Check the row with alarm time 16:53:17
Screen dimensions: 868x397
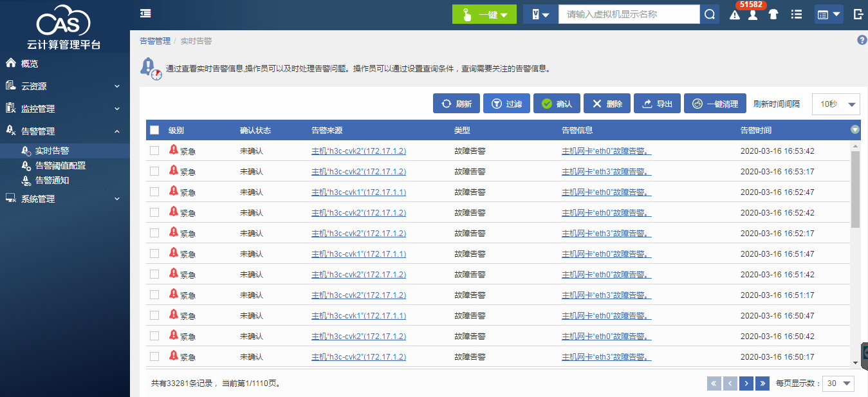(154, 171)
